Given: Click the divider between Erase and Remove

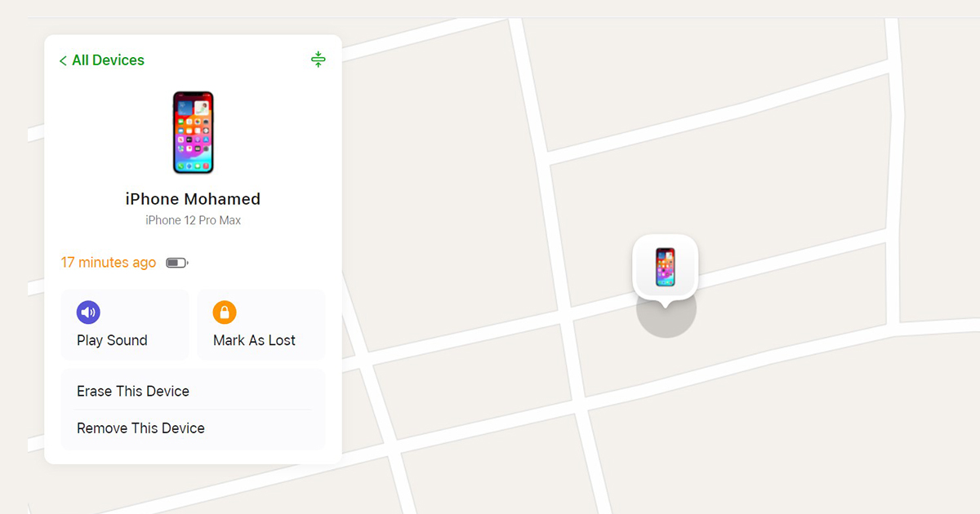Looking at the screenshot, I should click(x=193, y=410).
